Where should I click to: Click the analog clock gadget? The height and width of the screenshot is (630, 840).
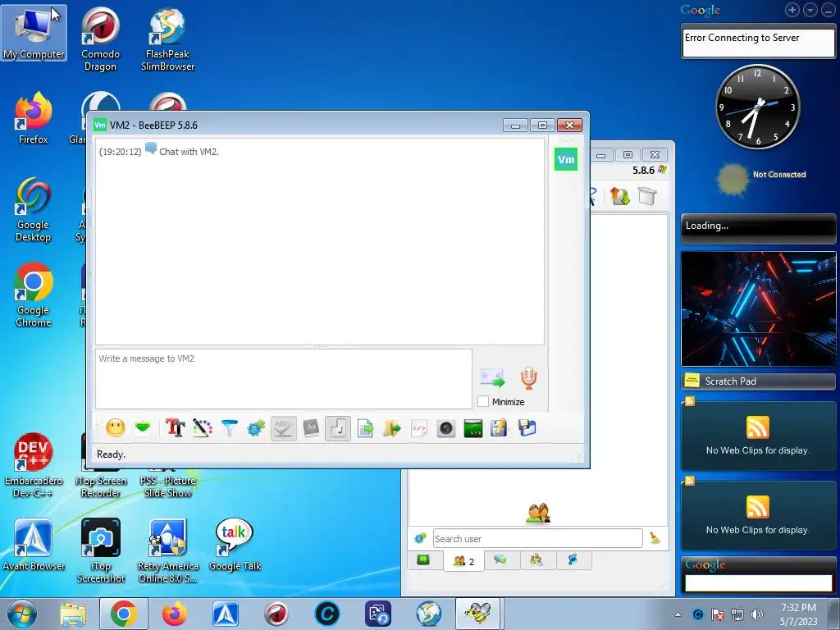[x=757, y=107]
